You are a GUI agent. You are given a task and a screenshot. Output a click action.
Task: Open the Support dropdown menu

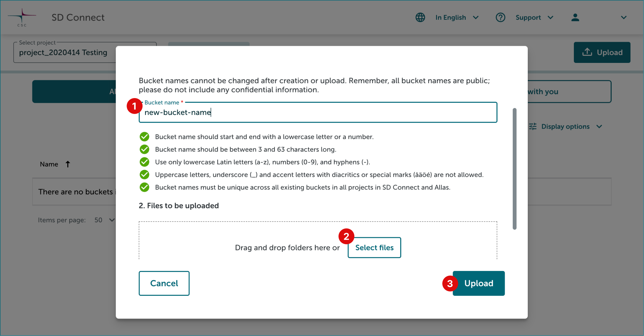[534, 17]
